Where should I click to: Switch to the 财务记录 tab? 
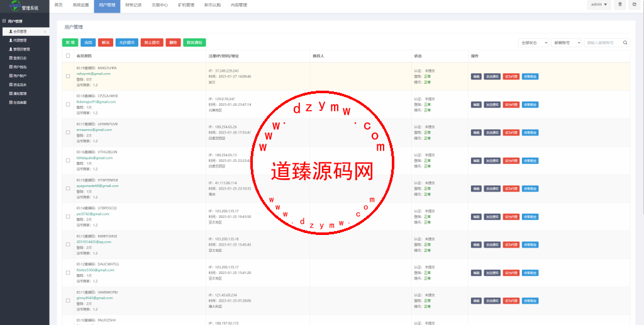point(133,5)
